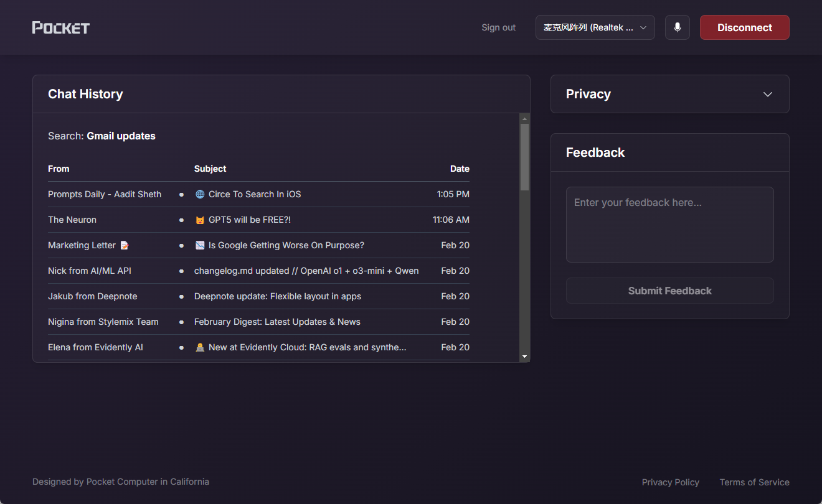822x504 pixels.
Task: Click the scrollbar up arrow in Chat History
Action: point(525,118)
